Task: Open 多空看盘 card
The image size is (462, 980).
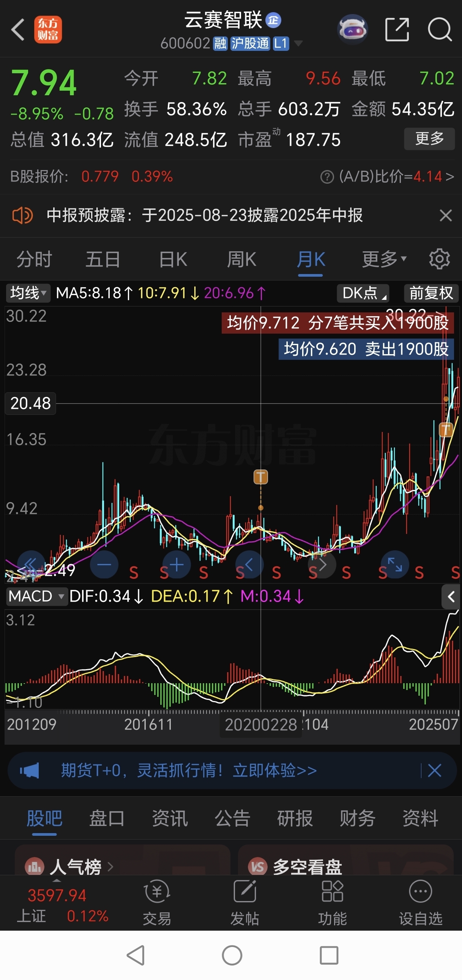Action: 345,860
